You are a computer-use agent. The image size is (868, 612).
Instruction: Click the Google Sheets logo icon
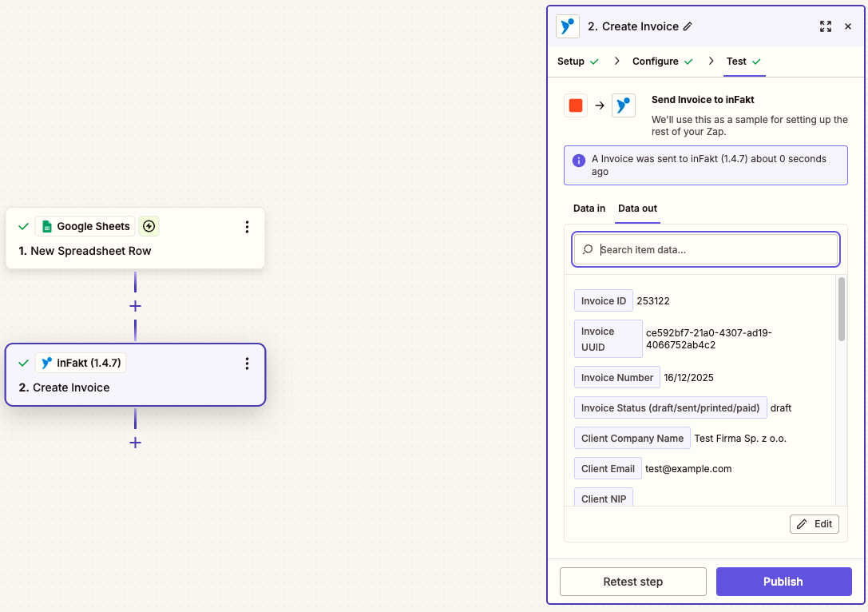pos(47,226)
